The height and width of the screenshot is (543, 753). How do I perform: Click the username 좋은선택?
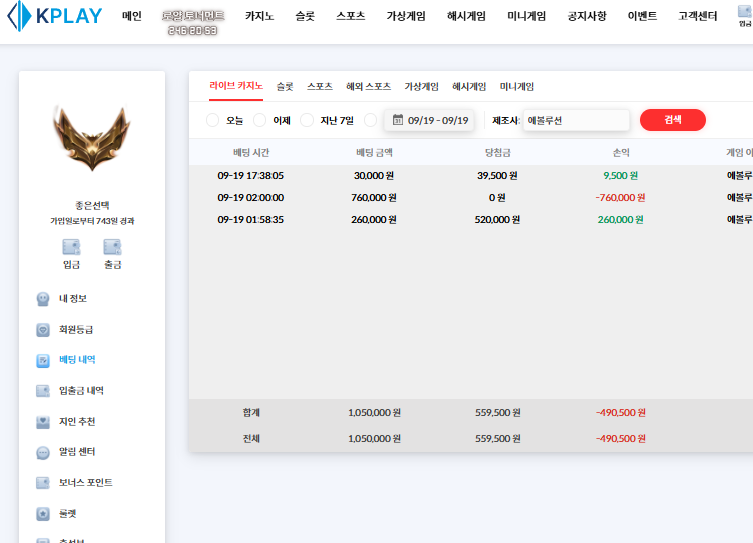pyautogui.click(x=92, y=205)
